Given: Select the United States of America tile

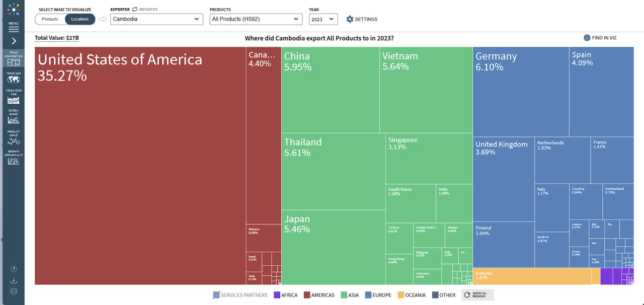Looking at the screenshot, I should pyautogui.click(x=140, y=166).
